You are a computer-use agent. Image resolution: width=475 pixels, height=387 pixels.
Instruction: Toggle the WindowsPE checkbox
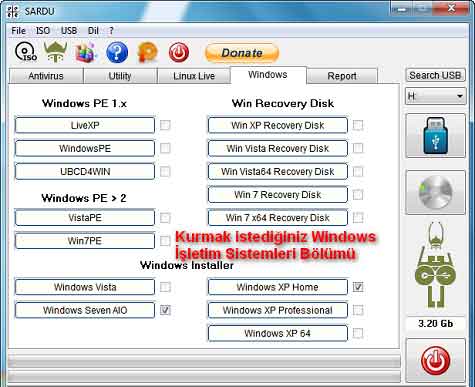tap(165, 148)
